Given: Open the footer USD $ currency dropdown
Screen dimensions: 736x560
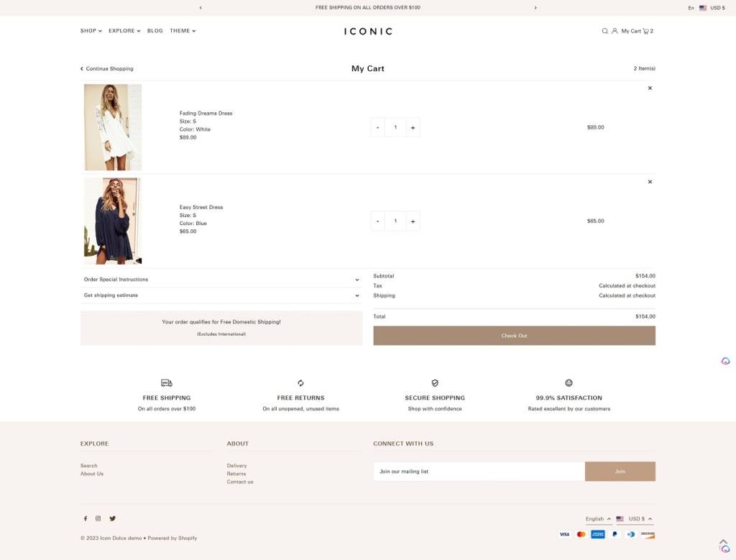Looking at the screenshot, I should coord(635,519).
